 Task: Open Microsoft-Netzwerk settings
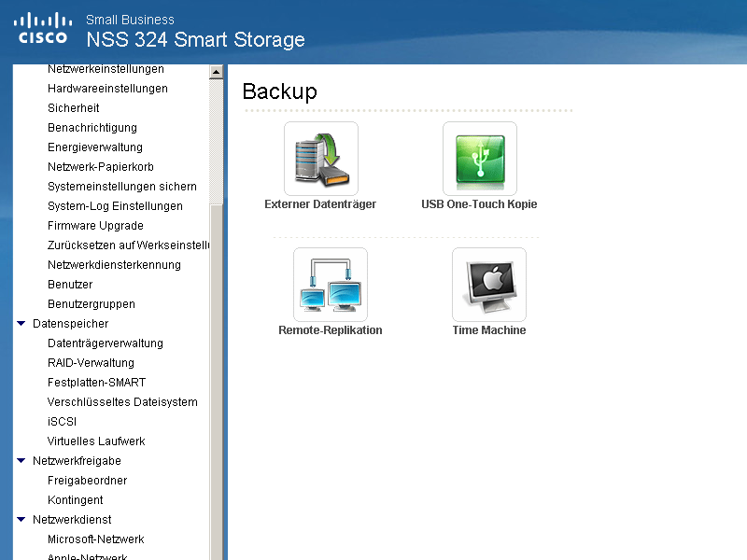pyautogui.click(x=96, y=539)
